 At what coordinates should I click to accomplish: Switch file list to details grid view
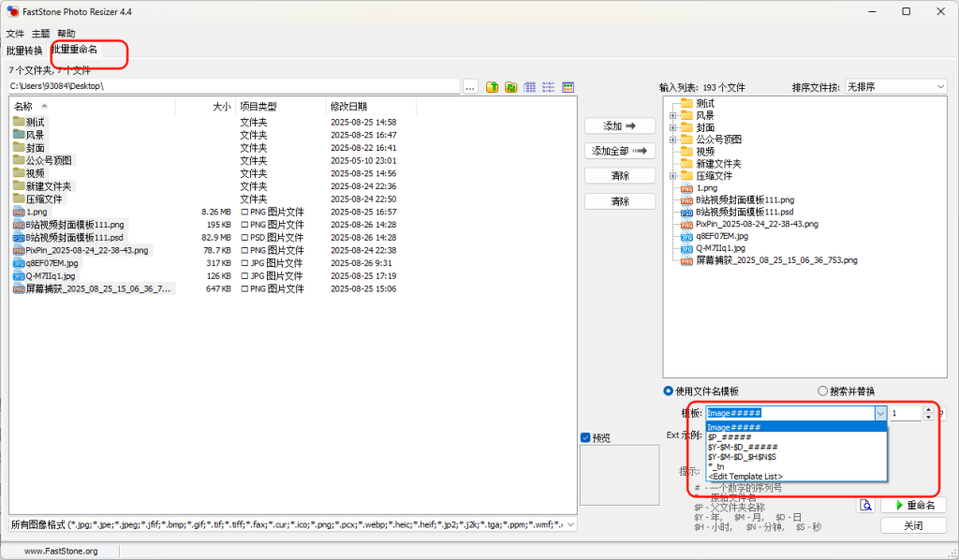pos(530,87)
